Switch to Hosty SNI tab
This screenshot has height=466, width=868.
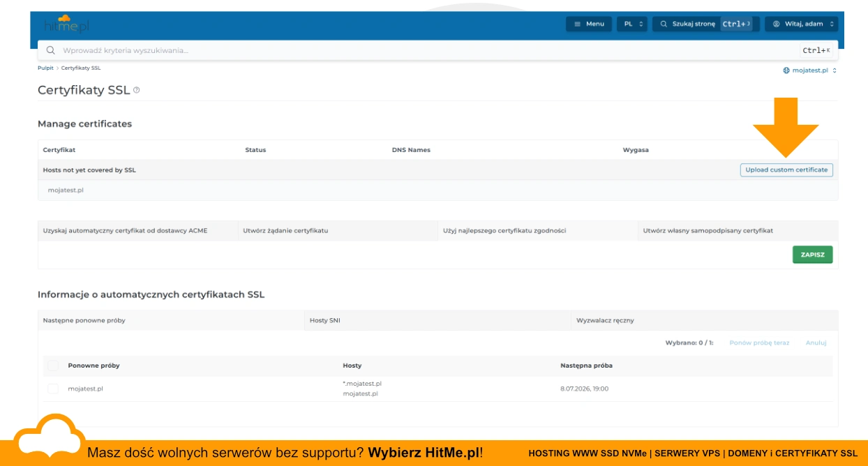(437, 320)
